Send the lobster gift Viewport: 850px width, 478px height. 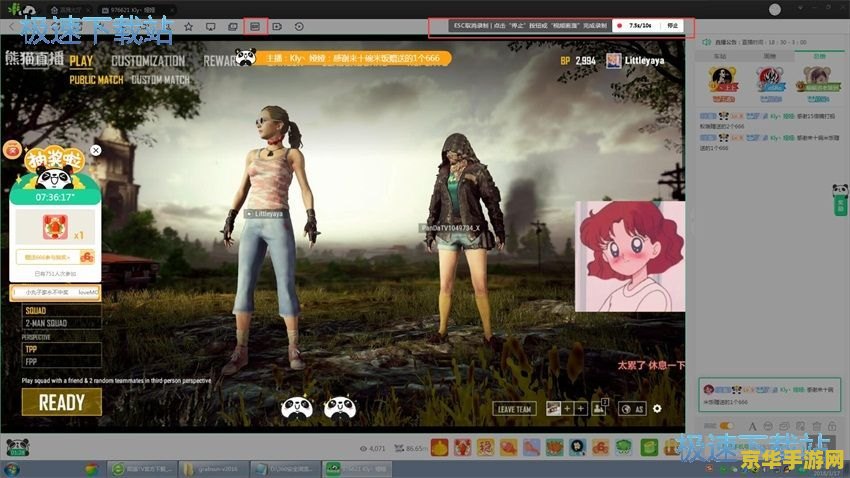pyautogui.click(x=462, y=447)
